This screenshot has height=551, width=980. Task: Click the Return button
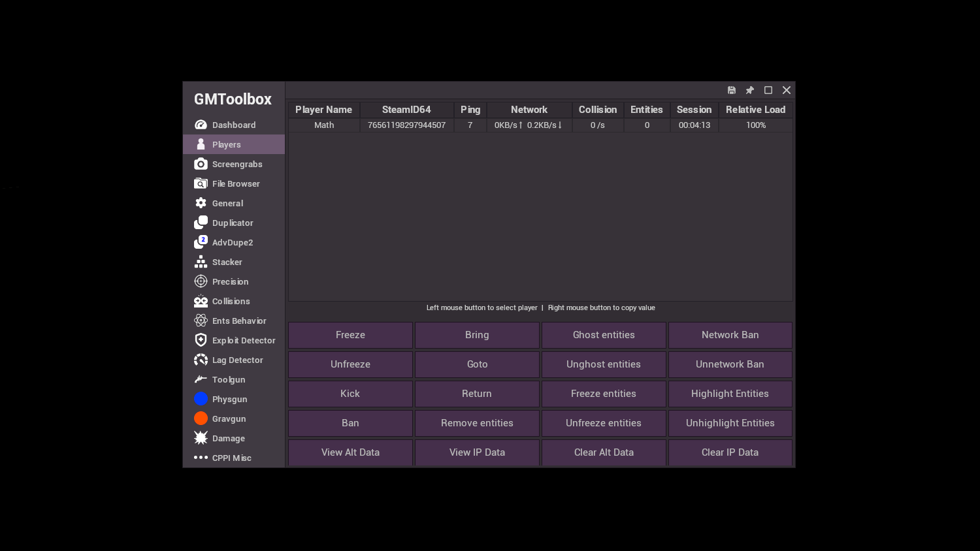pos(477,394)
